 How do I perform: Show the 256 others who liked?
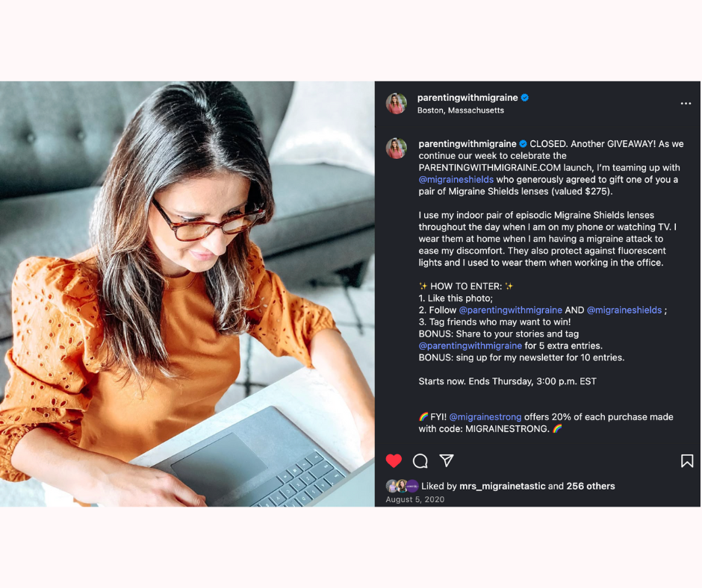point(591,486)
